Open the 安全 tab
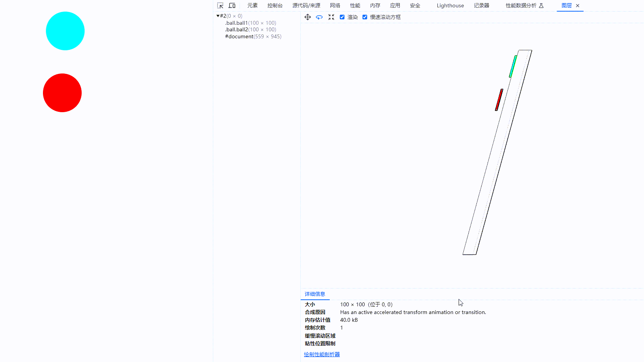The image size is (644, 362). click(415, 5)
